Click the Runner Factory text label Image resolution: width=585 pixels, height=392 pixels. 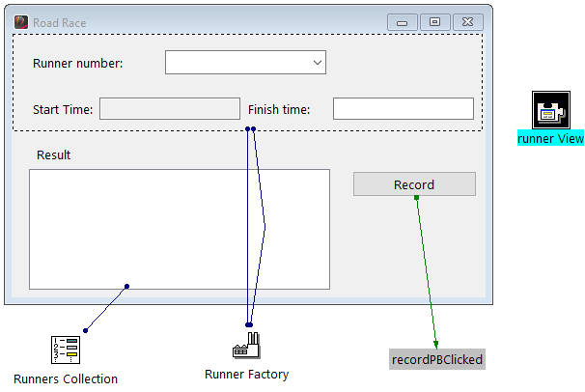pos(246,374)
